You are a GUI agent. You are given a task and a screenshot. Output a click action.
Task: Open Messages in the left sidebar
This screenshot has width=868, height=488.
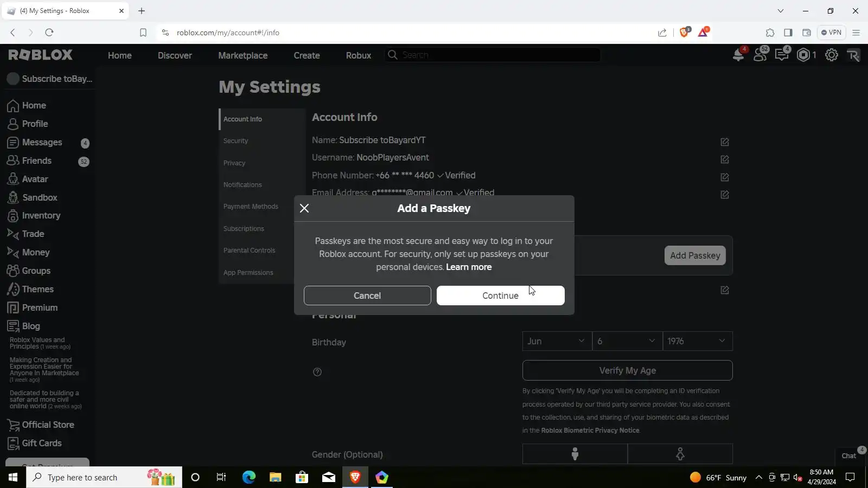[x=42, y=142]
